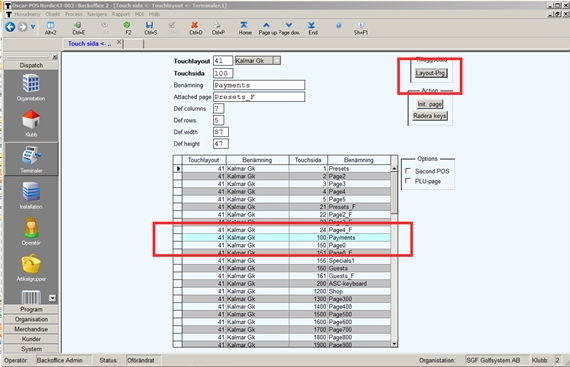Image resolution: width=570 pixels, height=367 pixels.
Task: Click the Layout-Prg button
Action: [431, 73]
